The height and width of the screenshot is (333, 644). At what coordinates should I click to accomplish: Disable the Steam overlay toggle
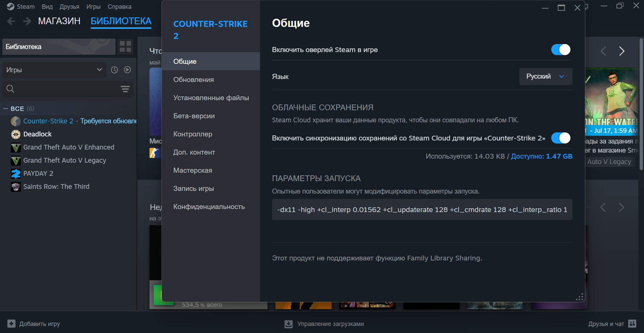pyautogui.click(x=560, y=49)
